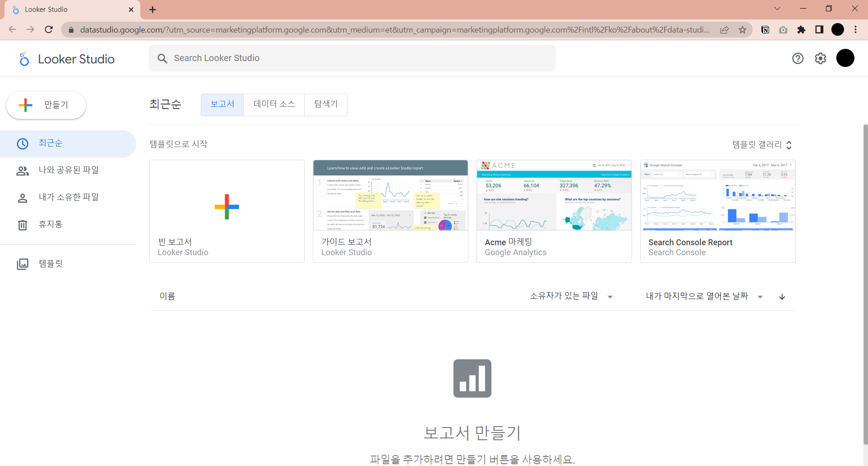This screenshot has width=868, height=466.
Task: Switch to the 데이터 소스 tab
Action: pyautogui.click(x=274, y=105)
